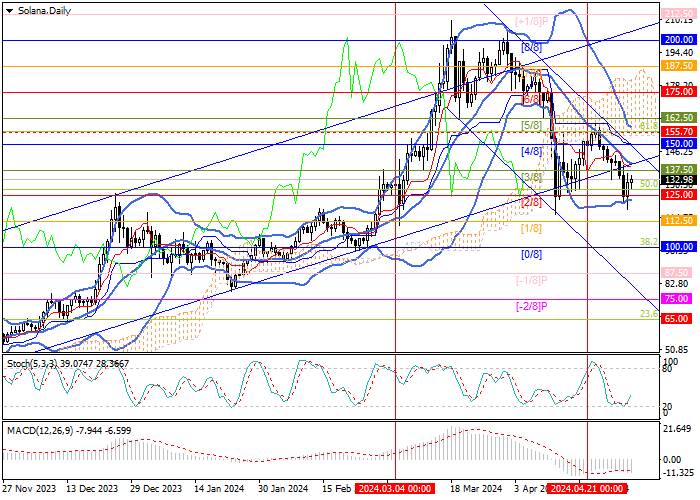Click the [0/8] Murrey level label
The height and width of the screenshot is (500, 700).
click(531, 254)
